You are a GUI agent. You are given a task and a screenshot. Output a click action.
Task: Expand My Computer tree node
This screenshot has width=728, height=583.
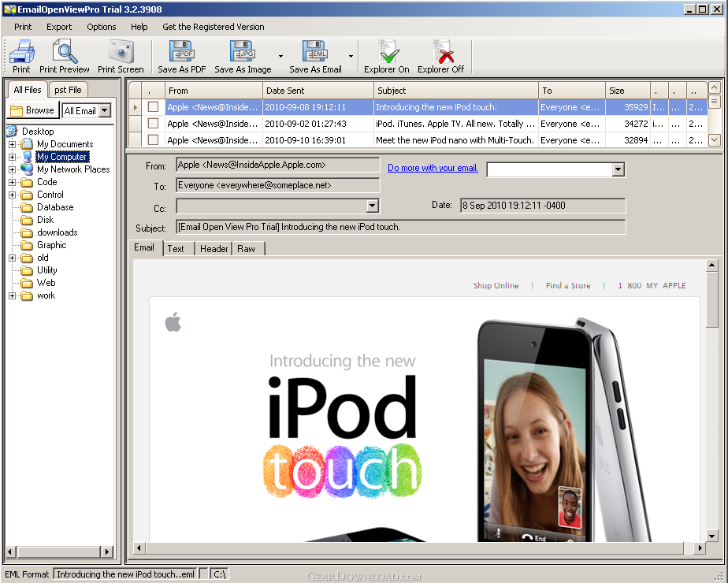(12, 157)
